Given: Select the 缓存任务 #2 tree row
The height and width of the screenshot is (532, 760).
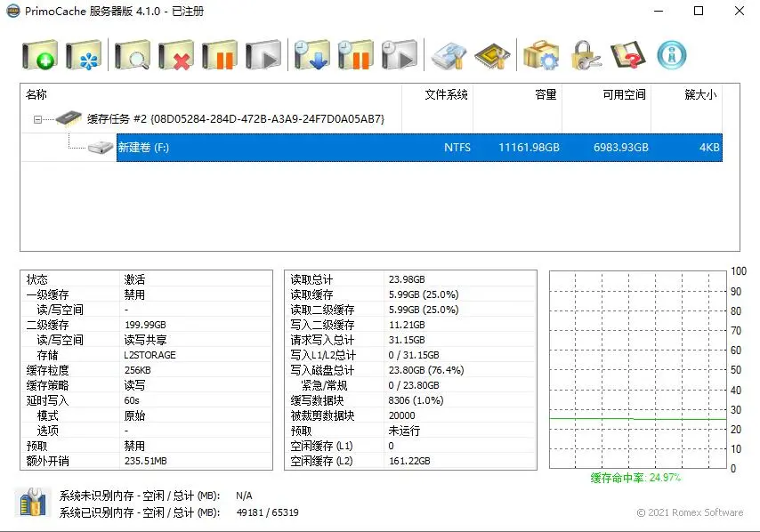Looking at the screenshot, I should point(236,118).
